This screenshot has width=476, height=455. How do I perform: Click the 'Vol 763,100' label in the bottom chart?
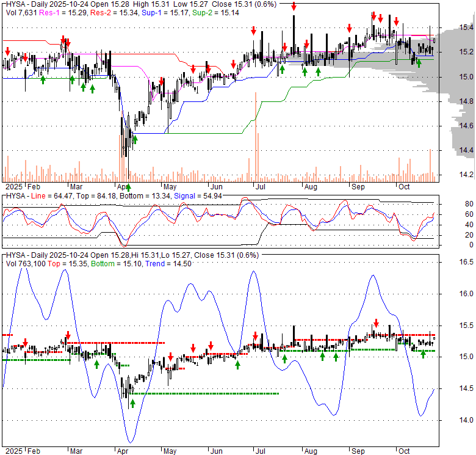point(26,264)
